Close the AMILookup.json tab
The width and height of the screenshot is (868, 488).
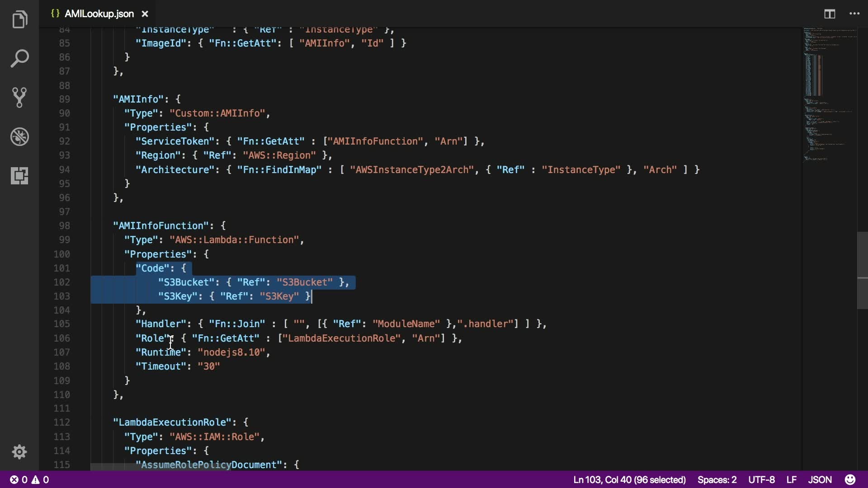pyautogui.click(x=145, y=14)
